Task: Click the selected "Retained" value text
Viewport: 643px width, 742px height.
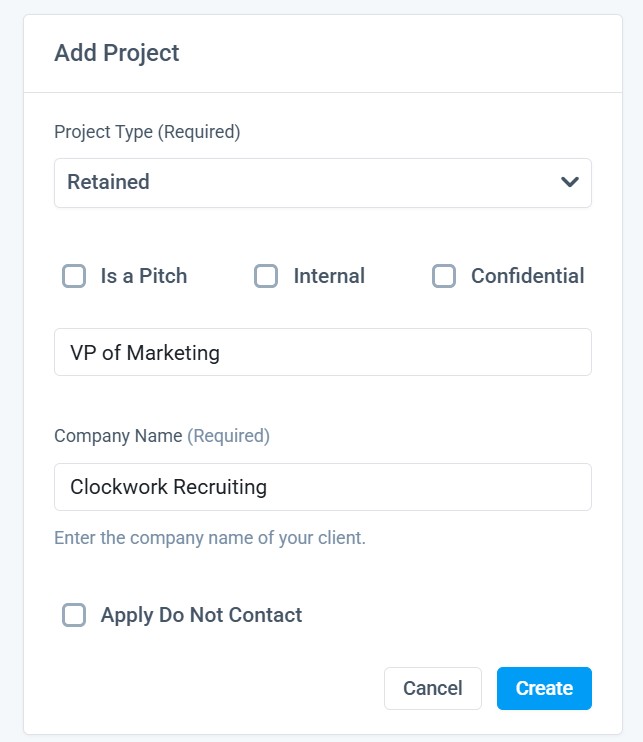Action: [108, 182]
